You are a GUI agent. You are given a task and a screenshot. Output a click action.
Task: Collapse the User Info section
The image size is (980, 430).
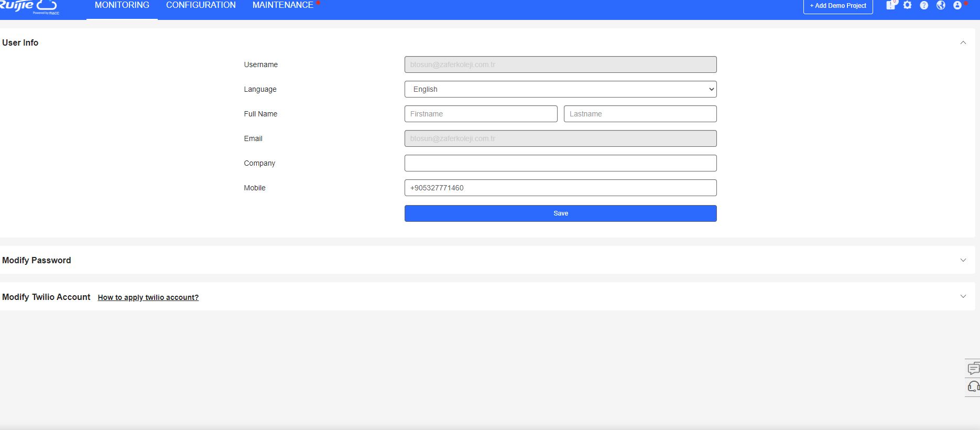tap(963, 42)
